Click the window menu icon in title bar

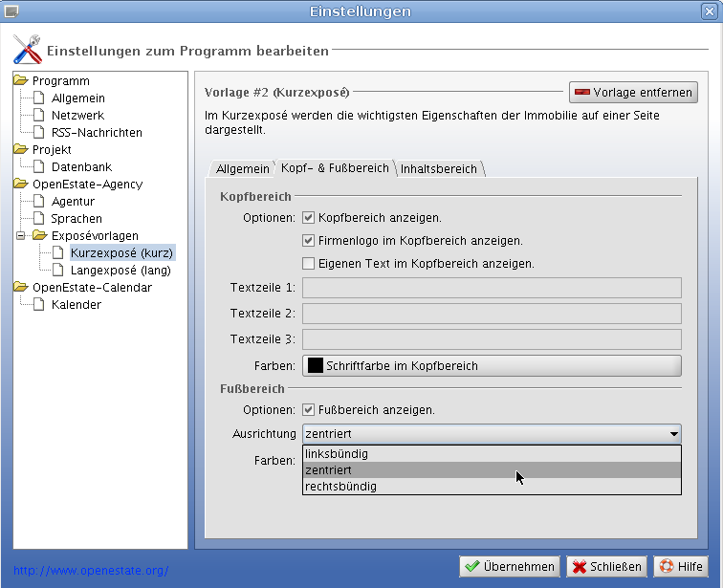(x=11, y=11)
